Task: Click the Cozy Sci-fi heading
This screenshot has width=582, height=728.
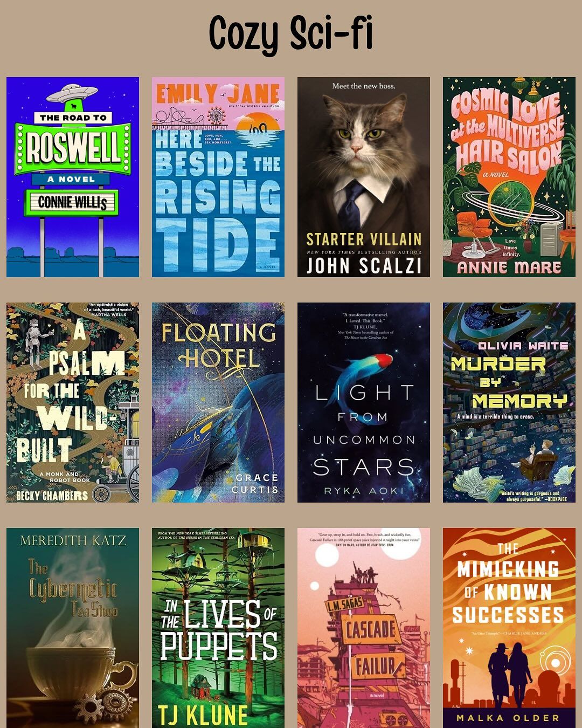Action: coord(291,33)
